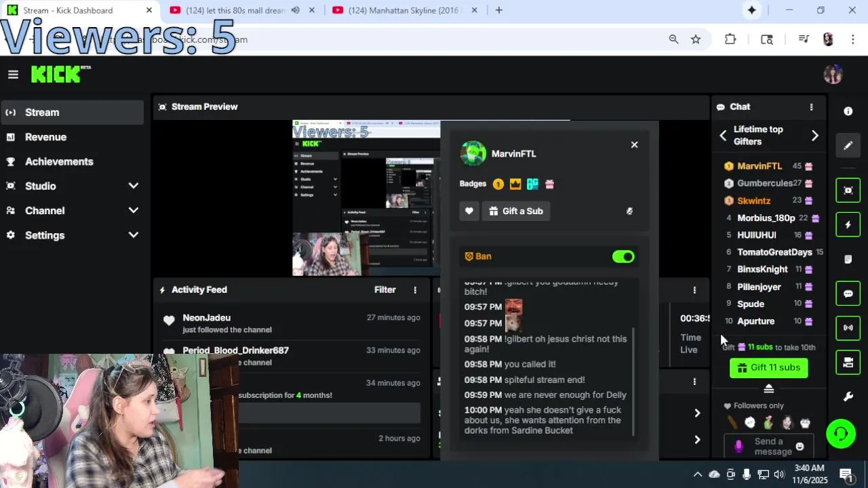Screen dimensions: 868x488
Task: Open the profile avatar in the Kick header
Action: [833, 75]
